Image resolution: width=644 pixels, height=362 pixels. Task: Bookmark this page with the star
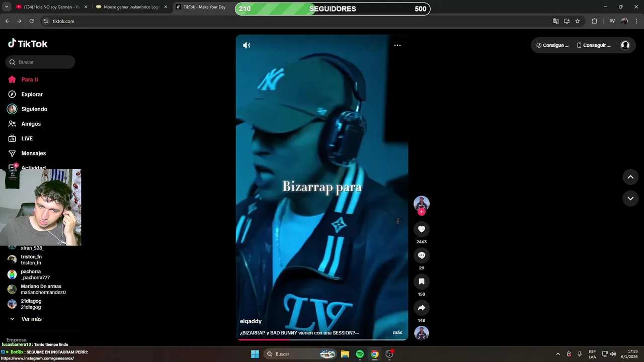pos(578,21)
